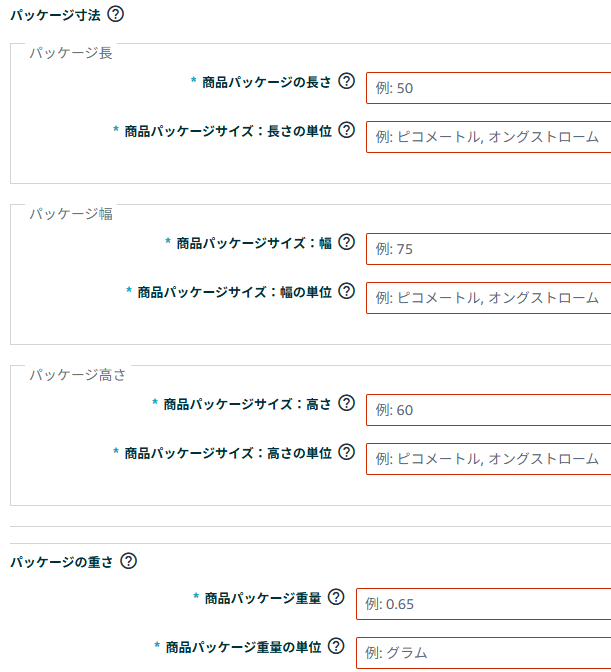Open the 高さの単位 unit dropdown
Screen dimensions: 611x672
pos(488,458)
